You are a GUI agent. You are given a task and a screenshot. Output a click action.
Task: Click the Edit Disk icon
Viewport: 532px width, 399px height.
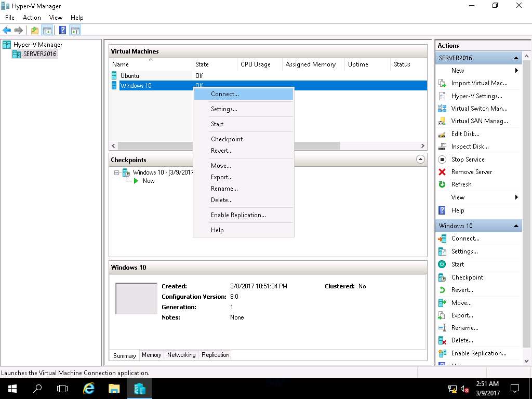tap(442, 134)
